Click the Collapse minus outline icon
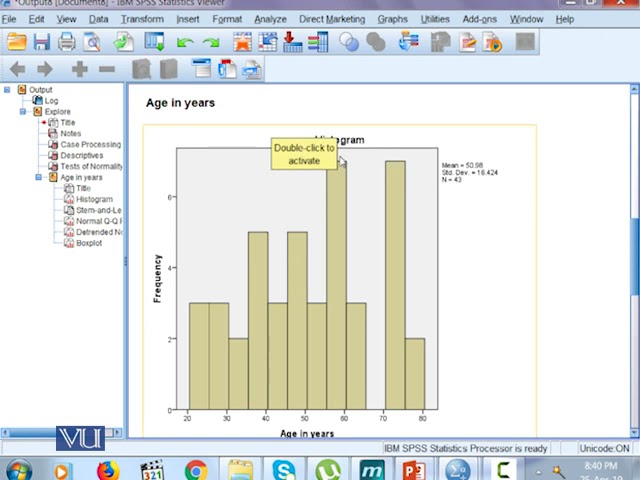 107,69
